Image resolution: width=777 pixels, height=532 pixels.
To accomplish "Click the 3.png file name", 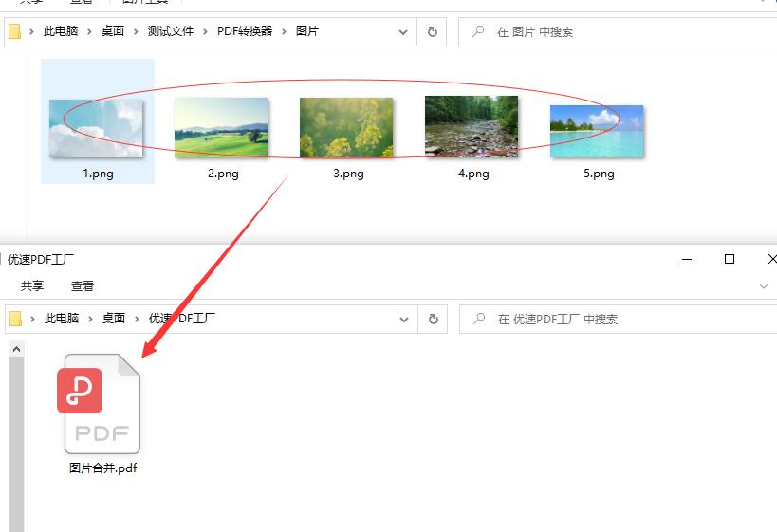I will coord(348,174).
